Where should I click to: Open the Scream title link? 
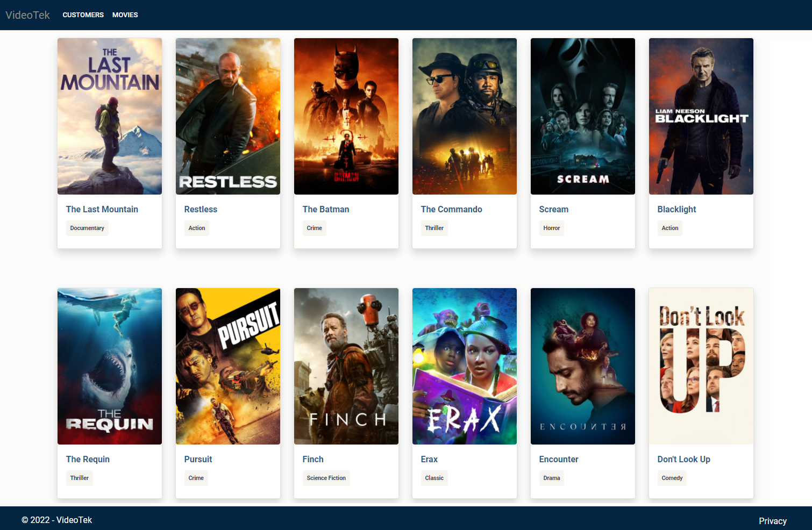tap(554, 210)
